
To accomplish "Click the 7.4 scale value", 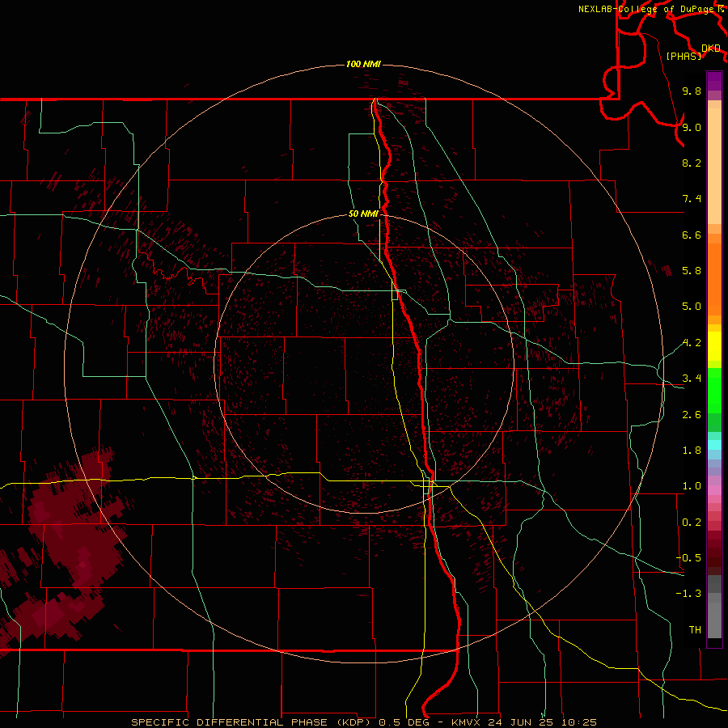I will (692, 199).
